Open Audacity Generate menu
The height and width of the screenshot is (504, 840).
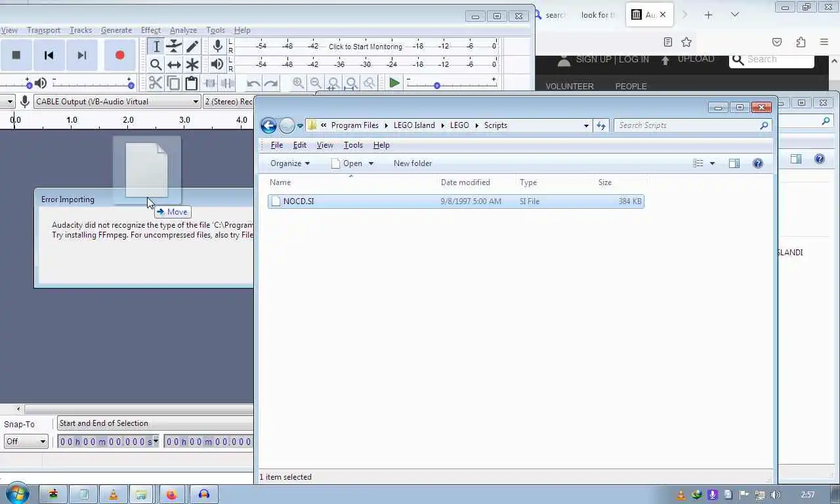click(116, 30)
